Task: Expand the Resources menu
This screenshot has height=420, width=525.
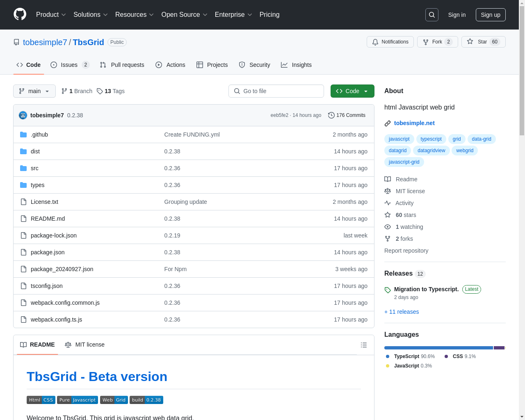Action: pyautogui.click(x=135, y=15)
